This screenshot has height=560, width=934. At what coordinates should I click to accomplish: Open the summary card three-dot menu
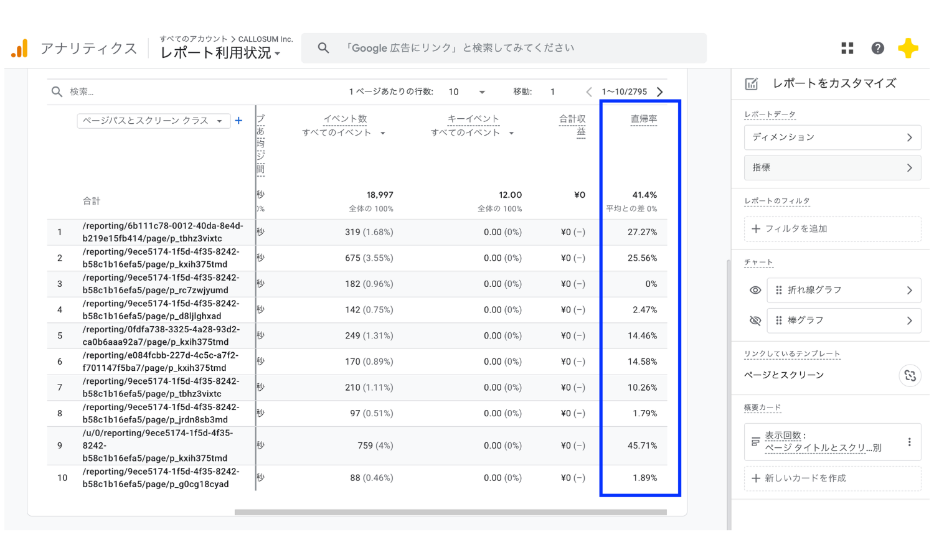[909, 442]
